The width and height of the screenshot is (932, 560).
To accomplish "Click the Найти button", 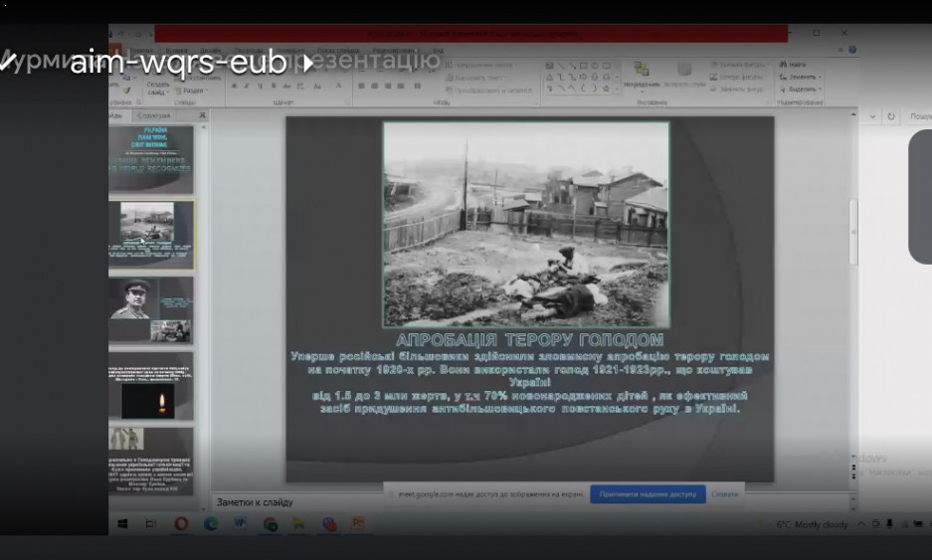I will [x=793, y=65].
